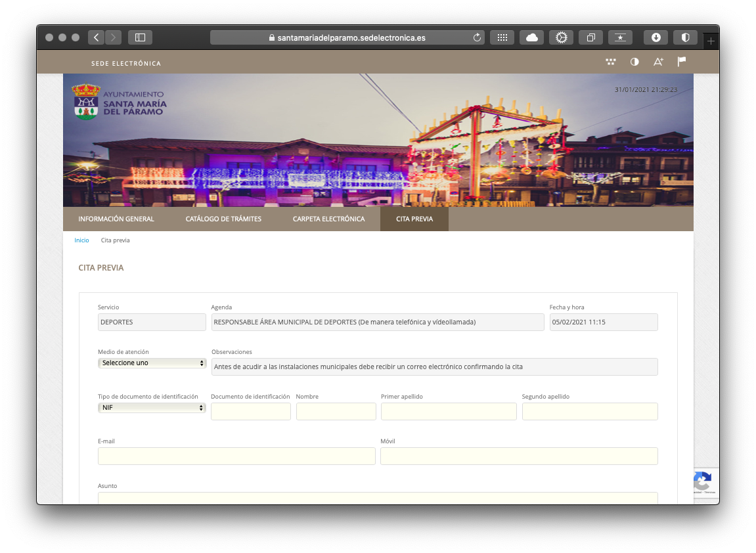This screenshot has width=756, height=553.
Task: Click the Inicio breadcrumb link
Action: pos(81,240)
